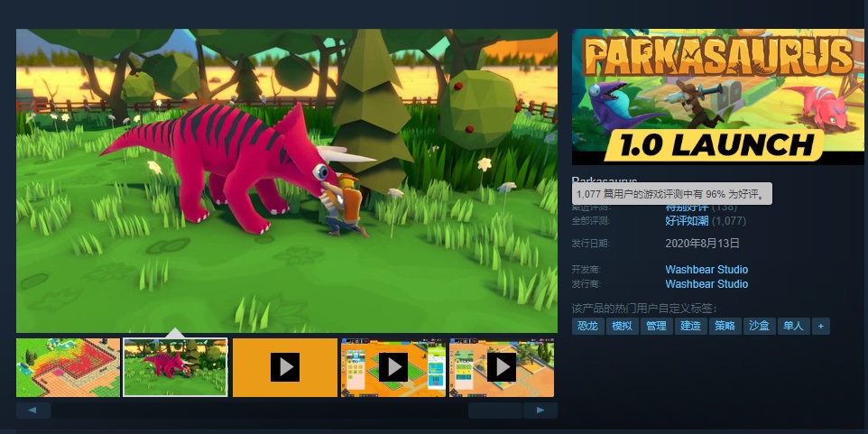
Task: Open the publisher link Washbear Studio
Action: click(706, 284)
